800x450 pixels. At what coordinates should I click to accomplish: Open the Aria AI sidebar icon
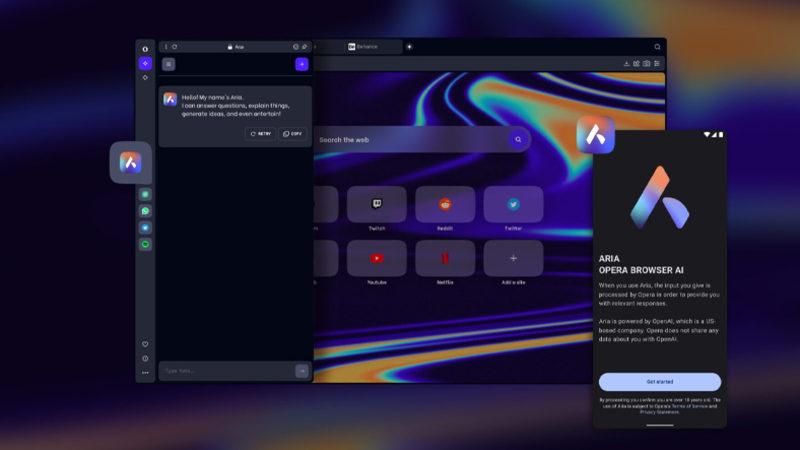click(x=145, y=62)
